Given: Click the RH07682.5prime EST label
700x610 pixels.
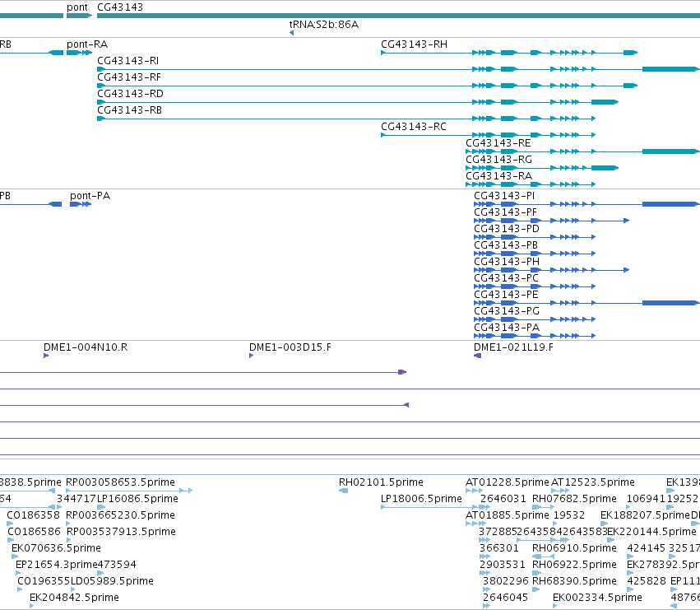Looking at the screenshot, I should coord(574,499).
